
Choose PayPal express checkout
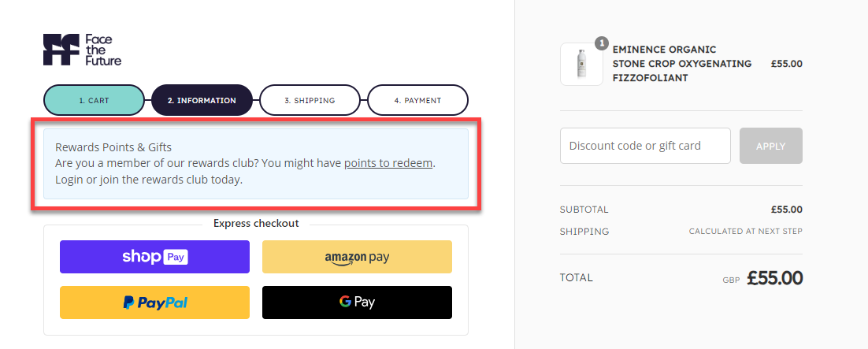tap(154, 303)
